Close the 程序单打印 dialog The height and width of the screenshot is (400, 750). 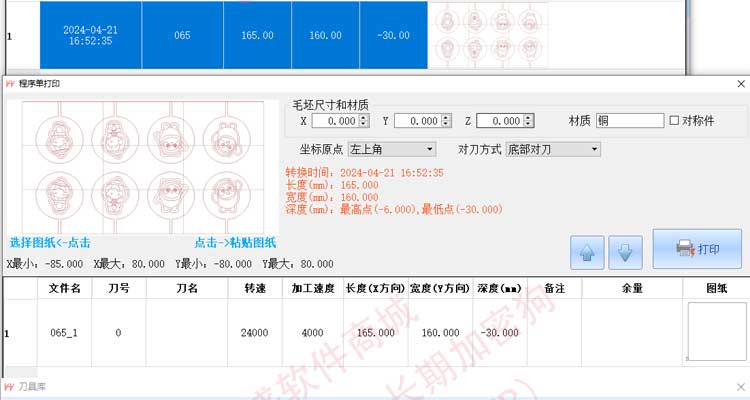point(741,84)
